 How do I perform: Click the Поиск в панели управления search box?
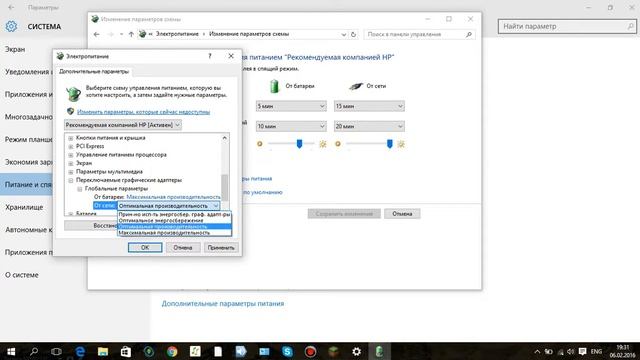(419, 34)
